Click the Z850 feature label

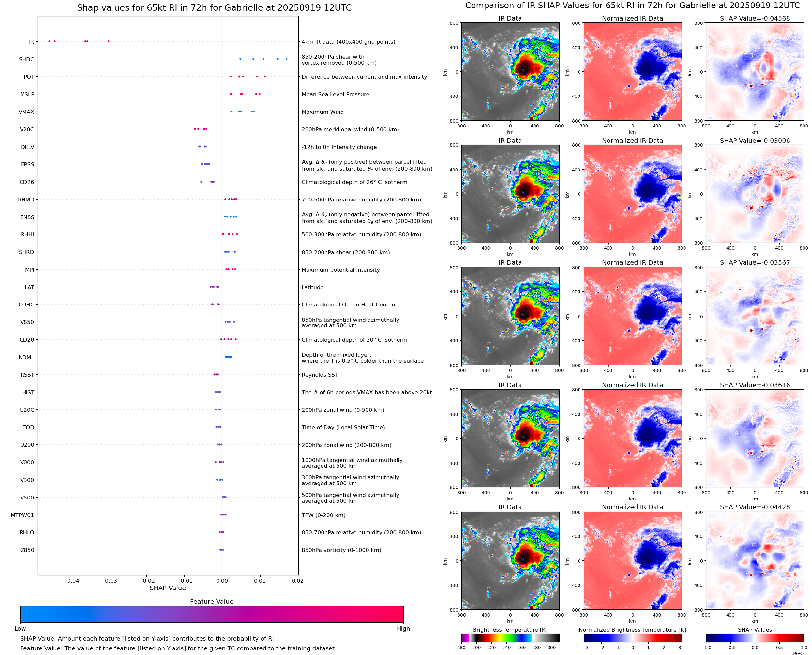[27, 550]
